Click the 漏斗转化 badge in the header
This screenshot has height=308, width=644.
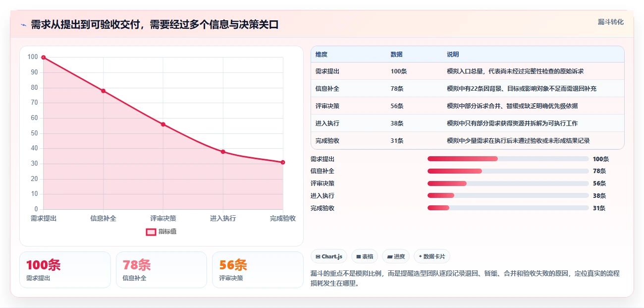pos(610,22)
